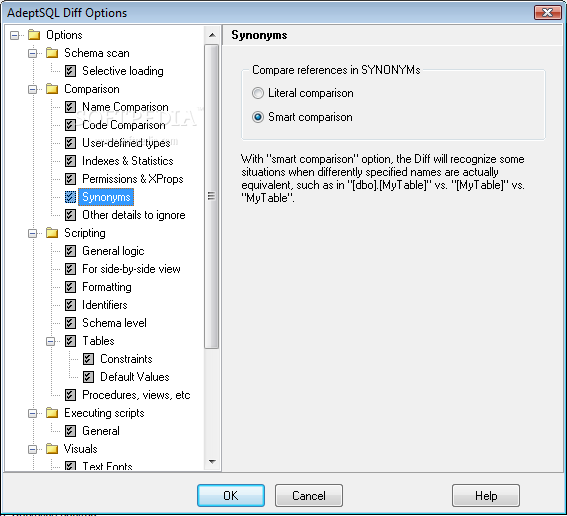Click the User-defined types page icon
567x516 pixels.
(x=70, y=143)
